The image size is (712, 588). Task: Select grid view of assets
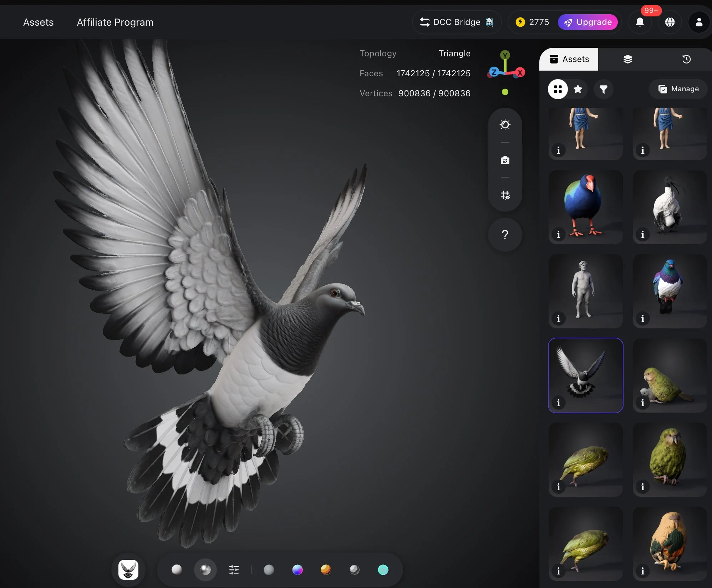(558, 89)
